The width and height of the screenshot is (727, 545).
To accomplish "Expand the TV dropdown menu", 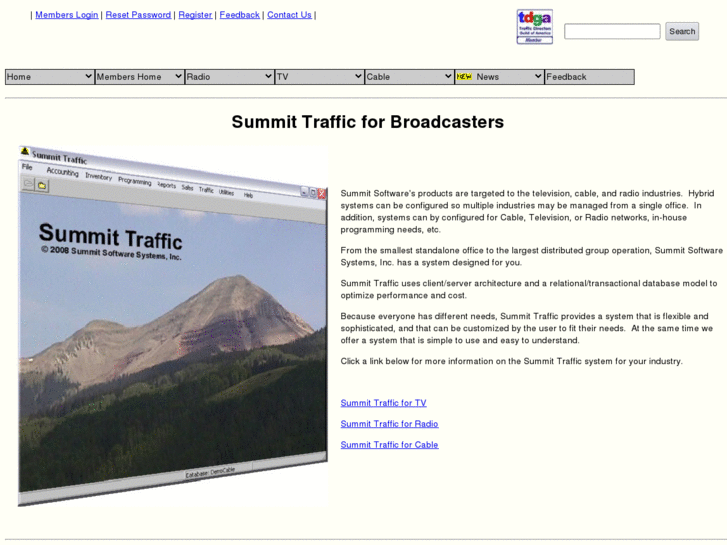I will point(319,77).
